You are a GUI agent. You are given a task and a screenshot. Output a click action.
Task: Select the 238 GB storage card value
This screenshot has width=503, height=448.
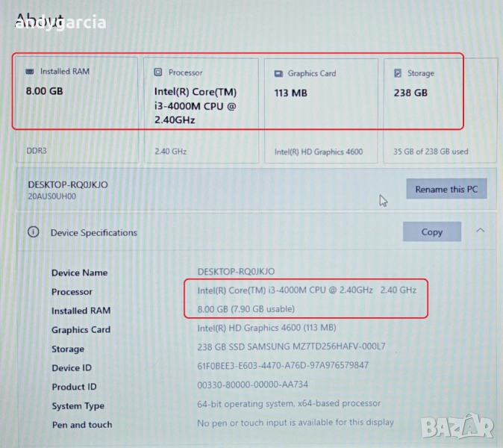tap(410, 93)
